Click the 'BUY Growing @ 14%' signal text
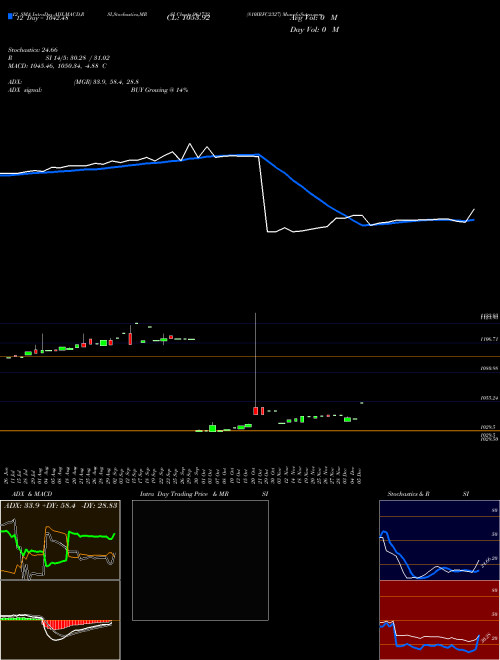This screenshot has height=660, width=500. point(159,90)
